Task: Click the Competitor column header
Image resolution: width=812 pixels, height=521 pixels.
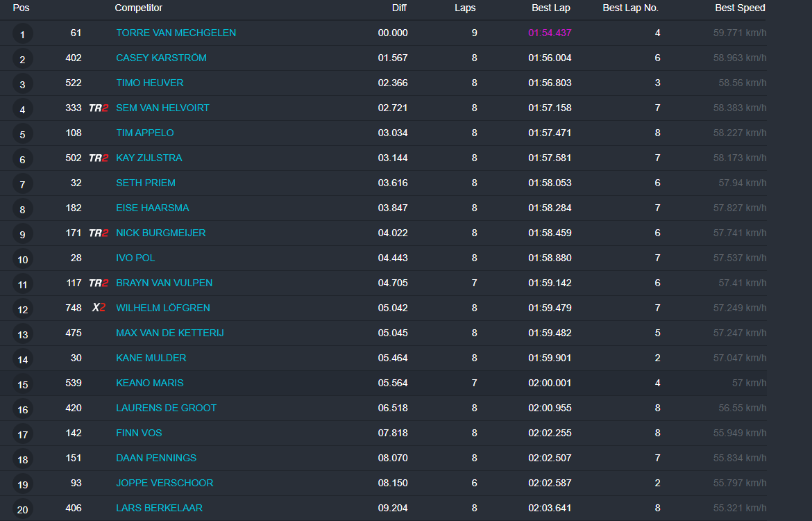Action: pyautogui.click(x=139, y=8)
